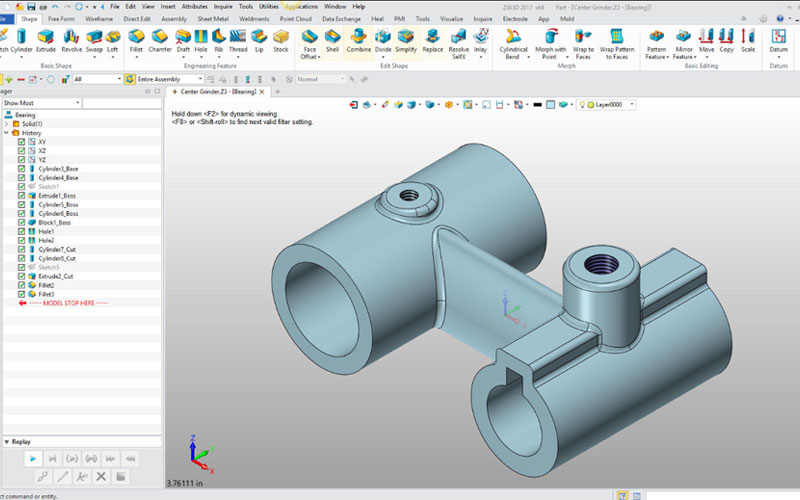Click the MODEL STOP HERE marker
Screen dimensions: 800x500
tap(68, 303)
